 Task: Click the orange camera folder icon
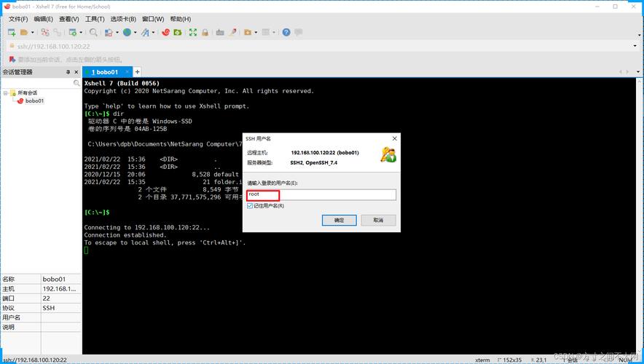[x=248, y=32]
